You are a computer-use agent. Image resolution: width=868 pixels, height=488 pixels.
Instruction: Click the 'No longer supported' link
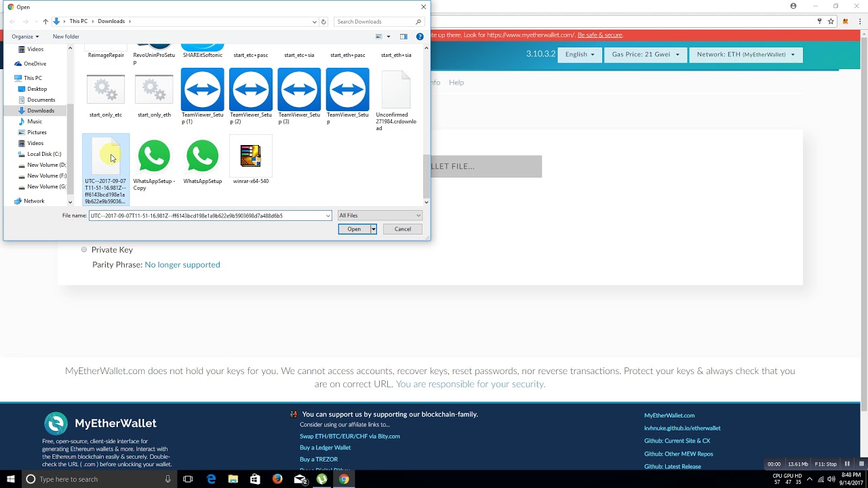(182, 264)
